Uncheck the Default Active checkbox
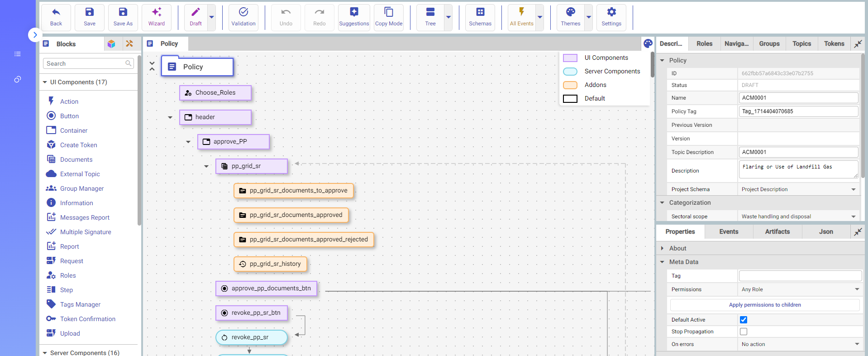This screenshot has width=868, height=356. (x=743, y=320)
